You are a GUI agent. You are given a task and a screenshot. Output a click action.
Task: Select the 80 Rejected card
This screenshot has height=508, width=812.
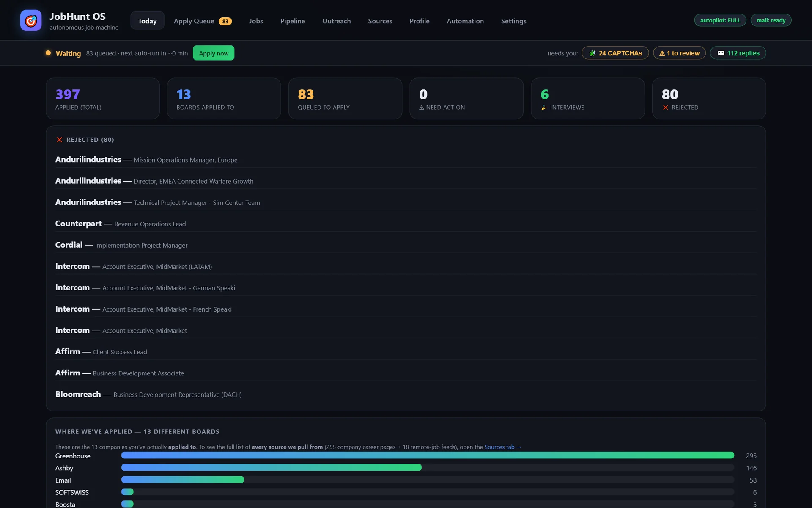click(x=709, y=99)
